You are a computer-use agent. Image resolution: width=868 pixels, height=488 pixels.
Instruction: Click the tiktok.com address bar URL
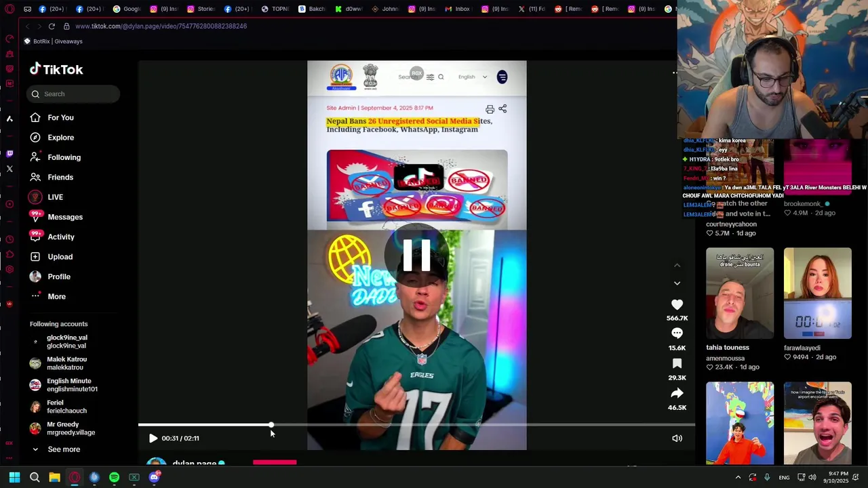161,26
